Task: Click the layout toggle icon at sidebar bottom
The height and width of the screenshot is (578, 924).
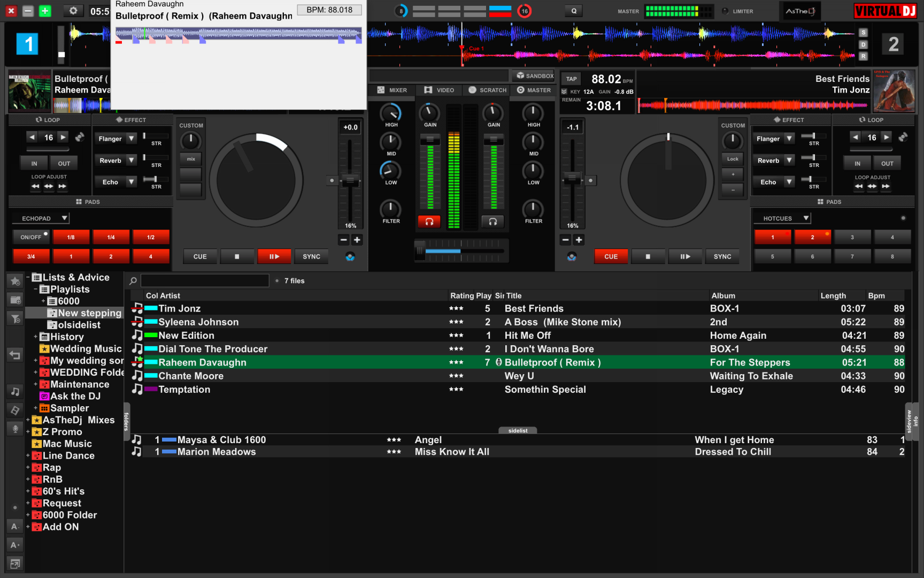Action: coord(15,564)
